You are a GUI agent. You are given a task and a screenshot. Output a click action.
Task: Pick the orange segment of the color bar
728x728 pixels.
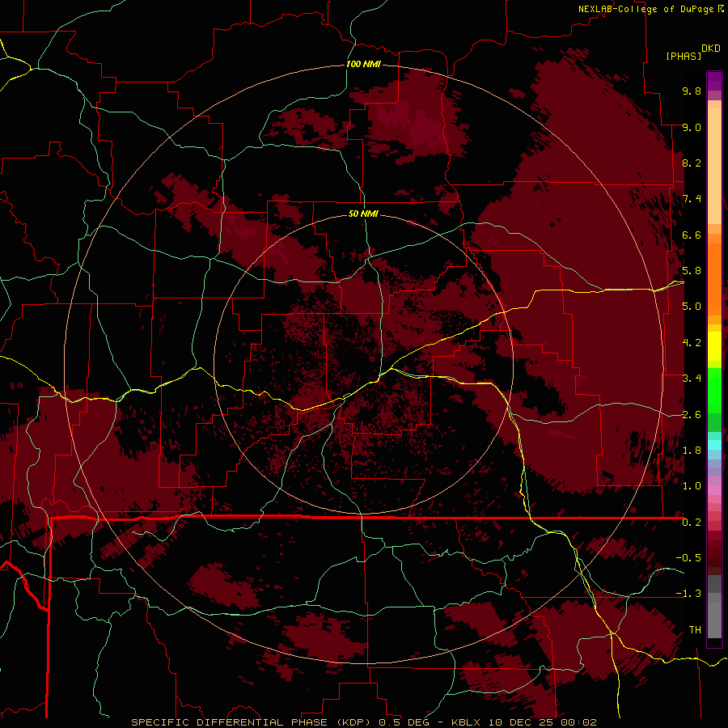point(714,278)
